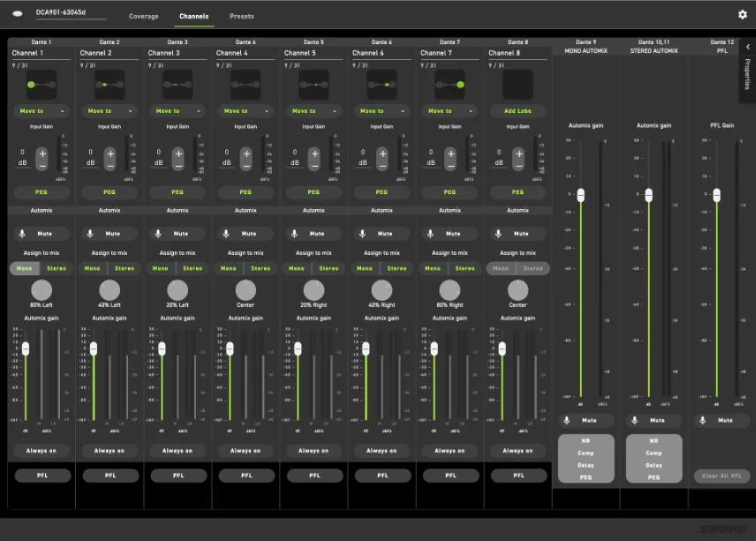Image resolution: width=756 pixels, height=541 pixels.
Task: Click Add Lobe on Channel 8
Action: [x=518, y=110]
